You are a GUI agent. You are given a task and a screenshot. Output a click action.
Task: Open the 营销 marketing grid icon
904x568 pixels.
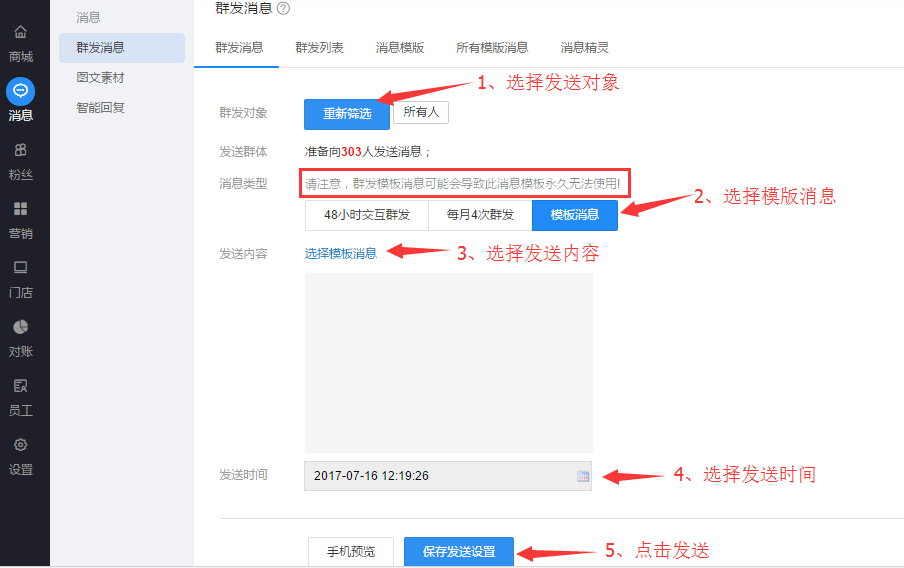[20, 209]
